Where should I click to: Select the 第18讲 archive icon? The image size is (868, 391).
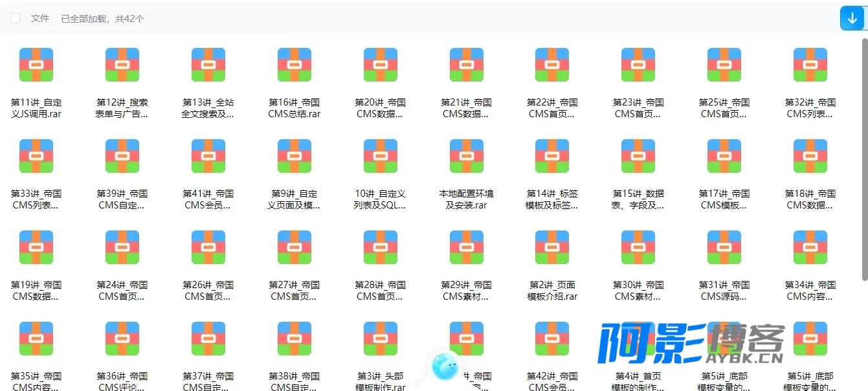(x=810, y=156)
